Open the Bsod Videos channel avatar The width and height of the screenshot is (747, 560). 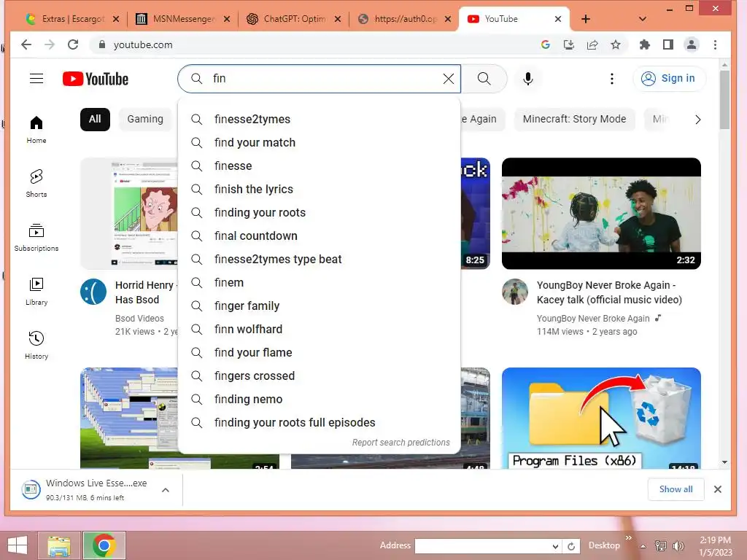coord(93,292)
